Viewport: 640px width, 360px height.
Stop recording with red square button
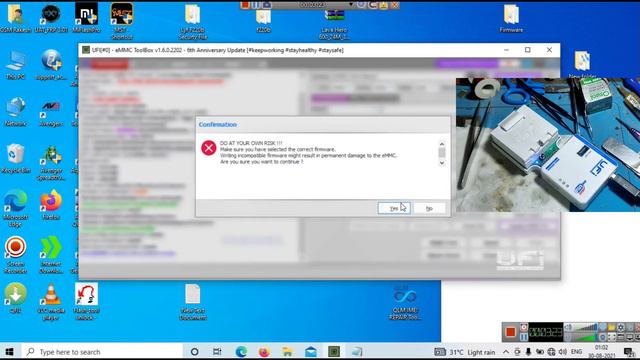(510, 331)
